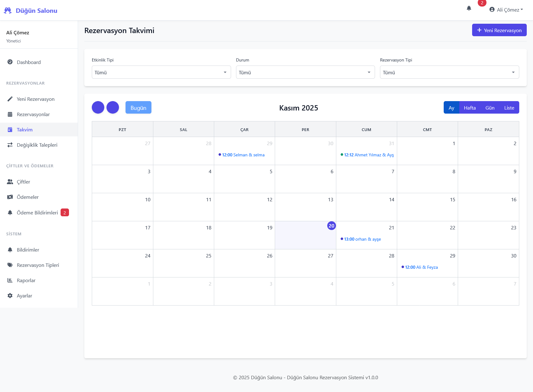This screenshot has width=533, height=392.
Task: Switch calendar to Liste view
Action: (x=509, y=108)
